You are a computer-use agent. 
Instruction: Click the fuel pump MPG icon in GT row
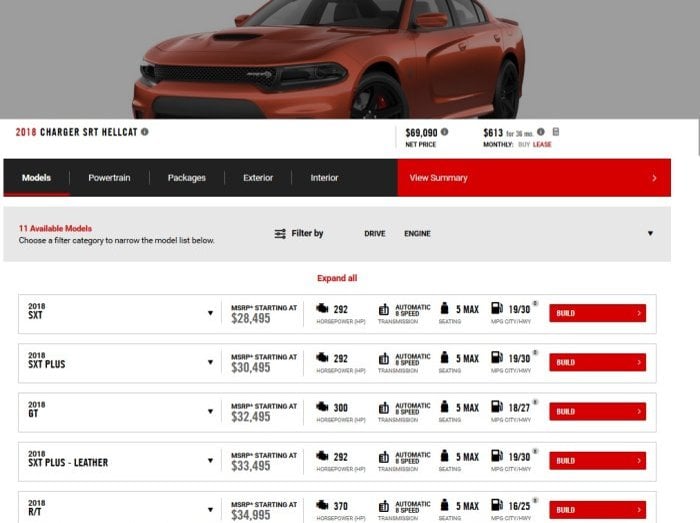497,408
